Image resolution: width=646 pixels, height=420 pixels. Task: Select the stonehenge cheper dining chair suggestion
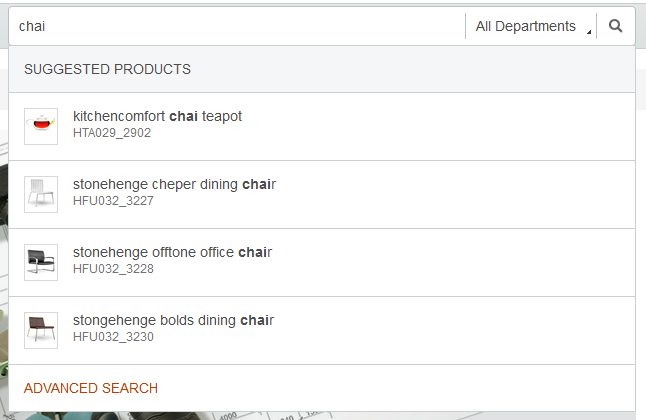322,195
